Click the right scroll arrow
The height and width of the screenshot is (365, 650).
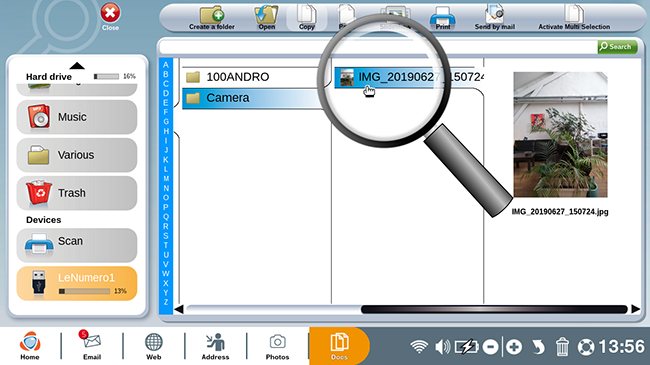[635, 309]
